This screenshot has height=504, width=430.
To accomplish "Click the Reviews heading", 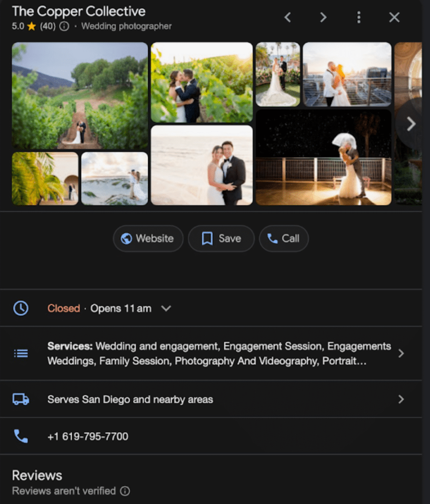I will (x=37, y=475).
